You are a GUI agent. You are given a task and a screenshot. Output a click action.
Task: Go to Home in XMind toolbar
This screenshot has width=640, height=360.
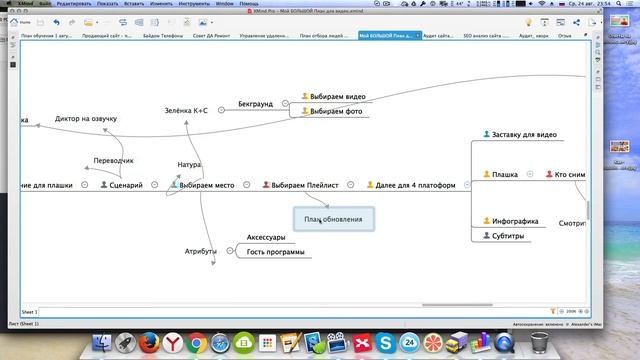click(20, 22)
